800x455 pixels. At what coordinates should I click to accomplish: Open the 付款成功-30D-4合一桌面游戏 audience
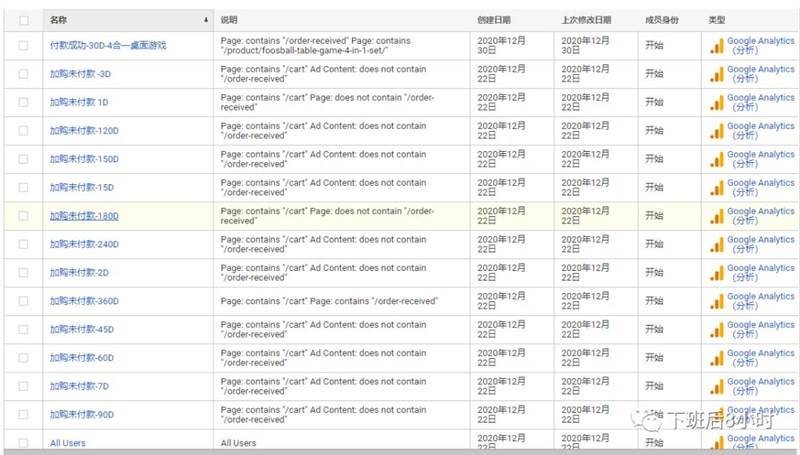pos(108,45)
